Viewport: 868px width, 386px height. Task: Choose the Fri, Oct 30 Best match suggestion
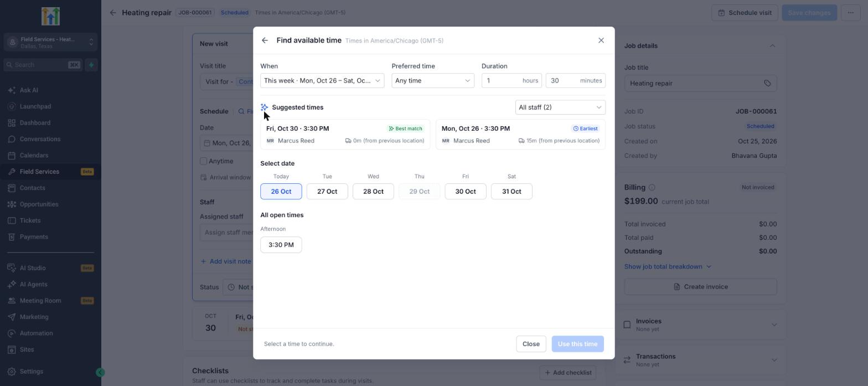tap(345, 135)
